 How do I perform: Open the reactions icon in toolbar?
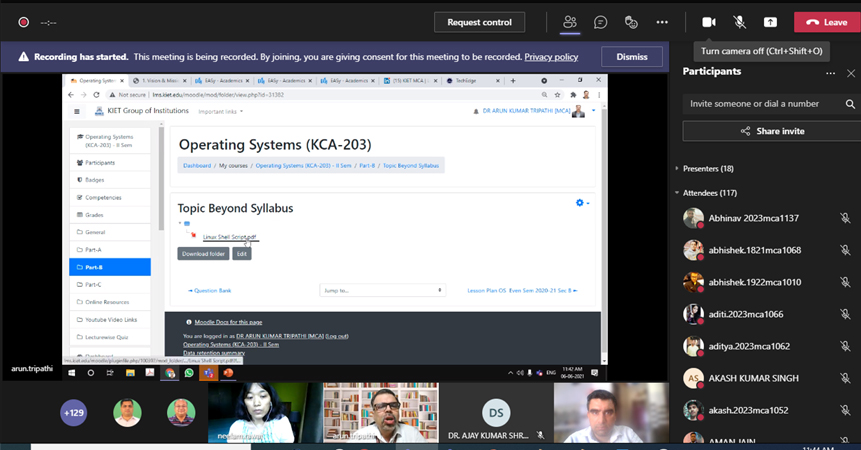coord(631,22)
